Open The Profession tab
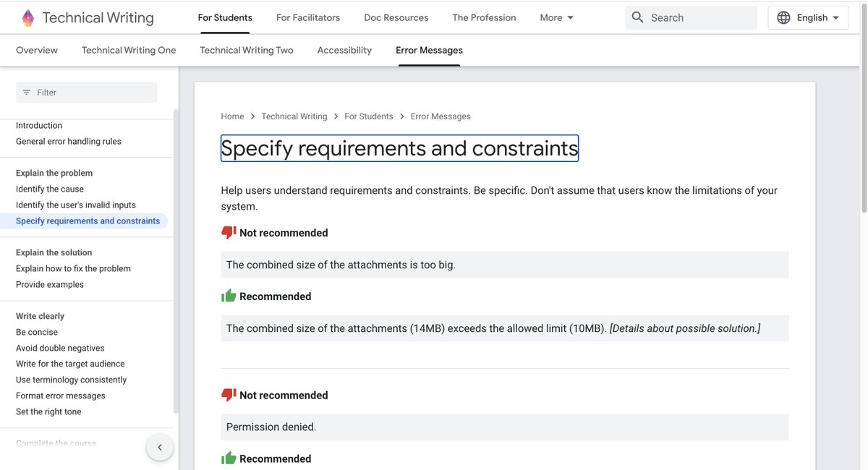Image resolution: width=868 pixels, height=470 pixels. coord(485,17)
